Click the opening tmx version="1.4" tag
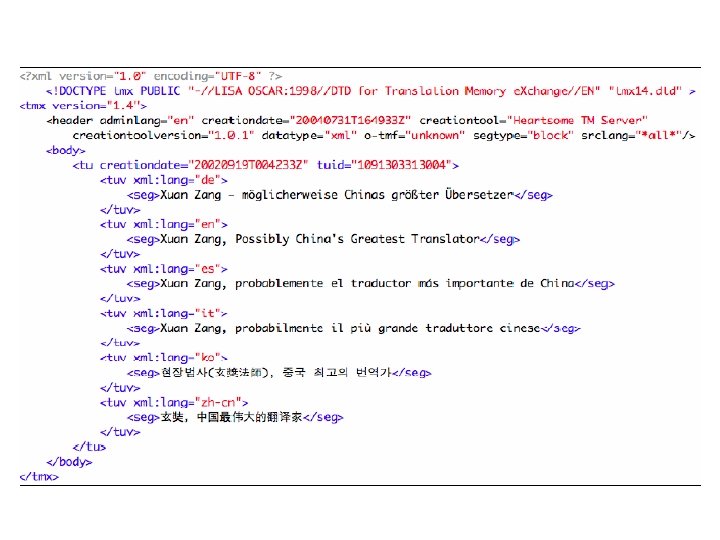 coord(83,106)
